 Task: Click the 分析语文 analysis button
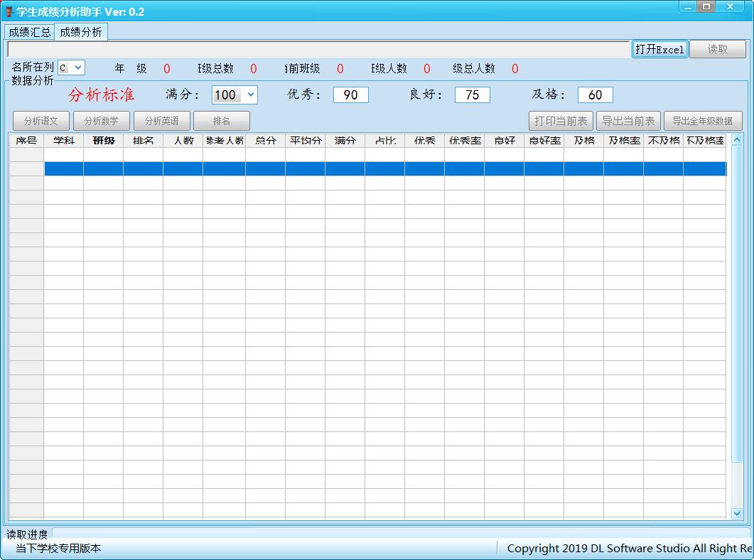41,120
